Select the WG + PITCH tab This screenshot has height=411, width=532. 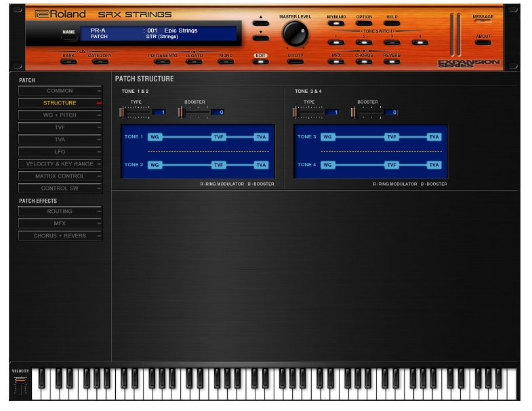60,115
